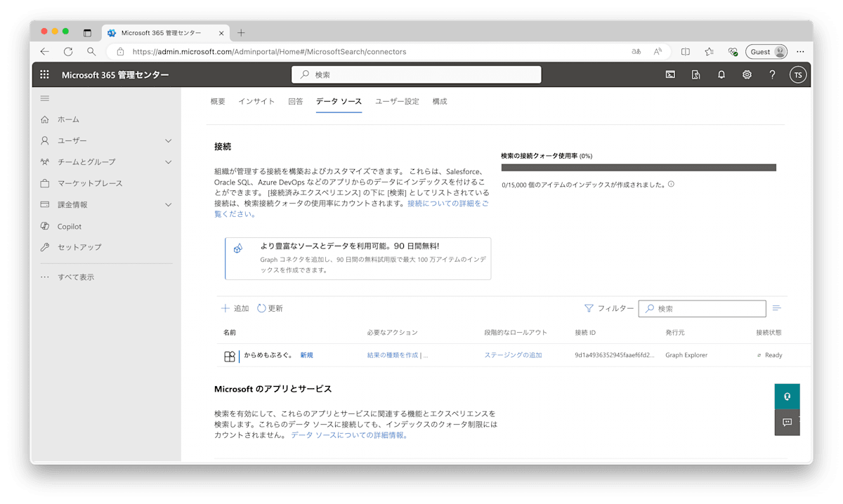Image resolution: width=843 pixels, height=504 pixels.
Task: Open browser split screen icon
Action: pyautogui.click(x=686, y=51)
